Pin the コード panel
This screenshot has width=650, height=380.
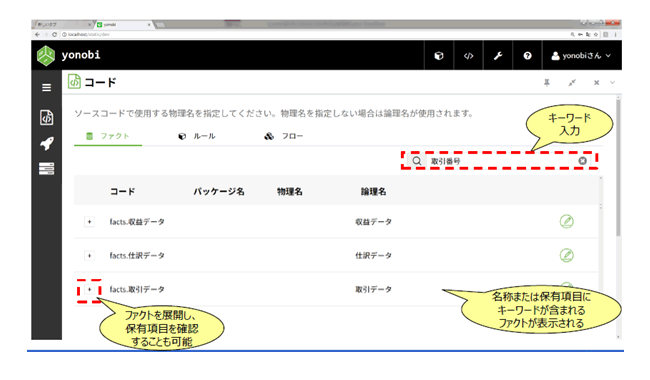point(547,82)
